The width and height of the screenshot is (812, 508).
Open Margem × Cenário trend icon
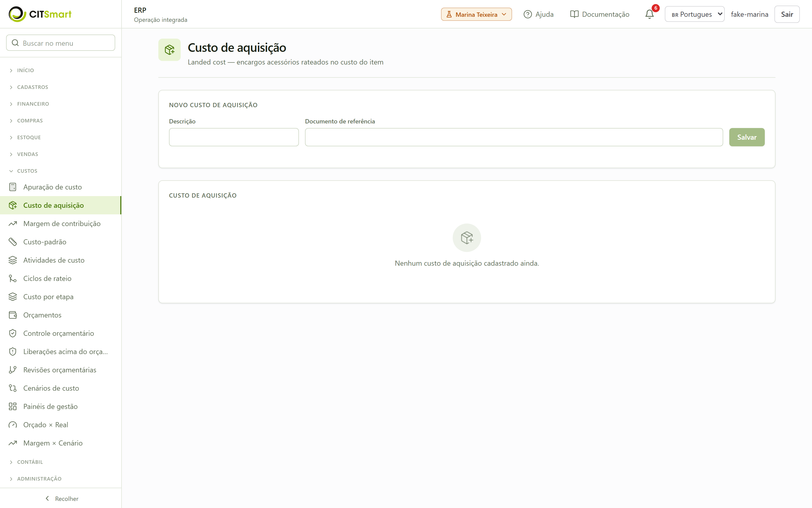click(13, 443)
